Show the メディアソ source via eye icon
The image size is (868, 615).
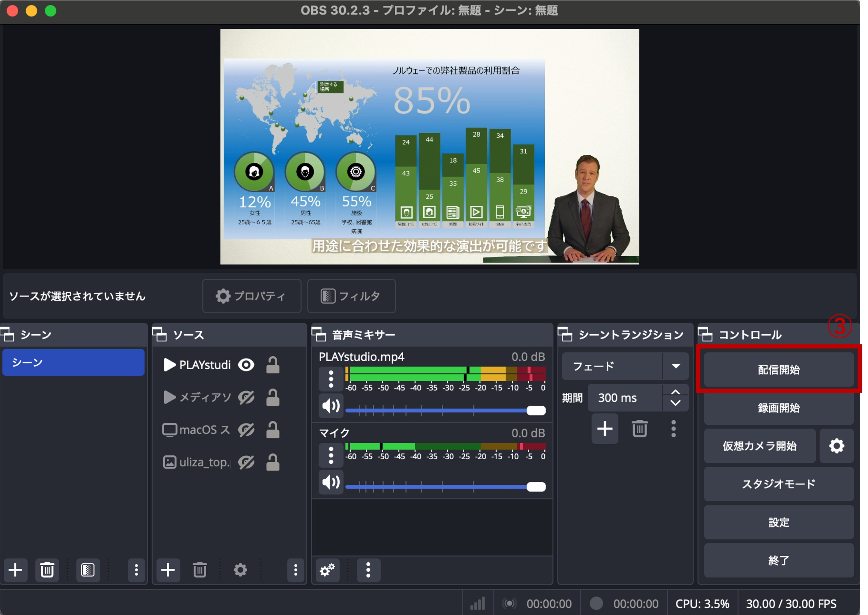[x=246, y=397]
